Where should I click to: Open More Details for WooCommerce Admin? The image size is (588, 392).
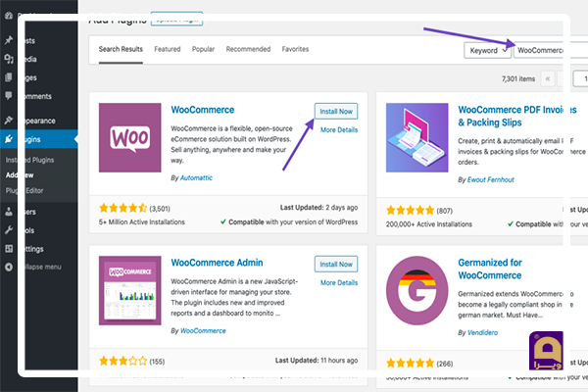339,282
